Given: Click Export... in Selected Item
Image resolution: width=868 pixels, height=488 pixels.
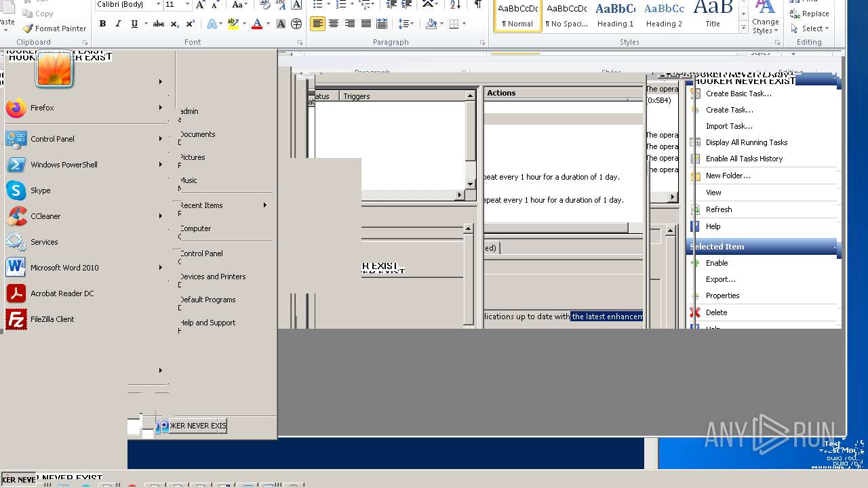Looking at the screenshot, I should point(720,279).
